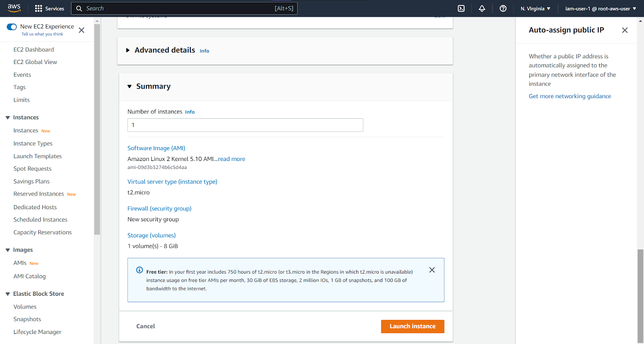644x344 pixels.
Task: Click the 1 volume(s) - 8 GiB text
Action: click(153, 246)
